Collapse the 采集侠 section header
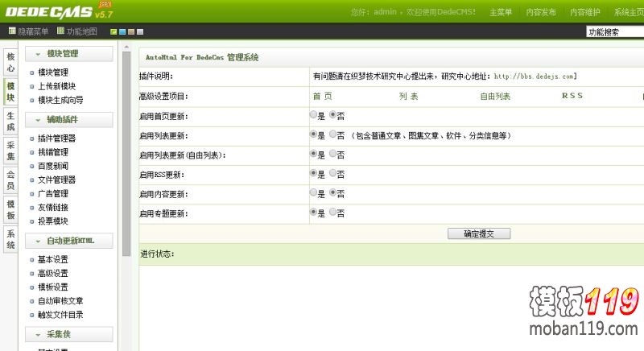Viewport: 644px width, 351px height. (x=69, y=335)
